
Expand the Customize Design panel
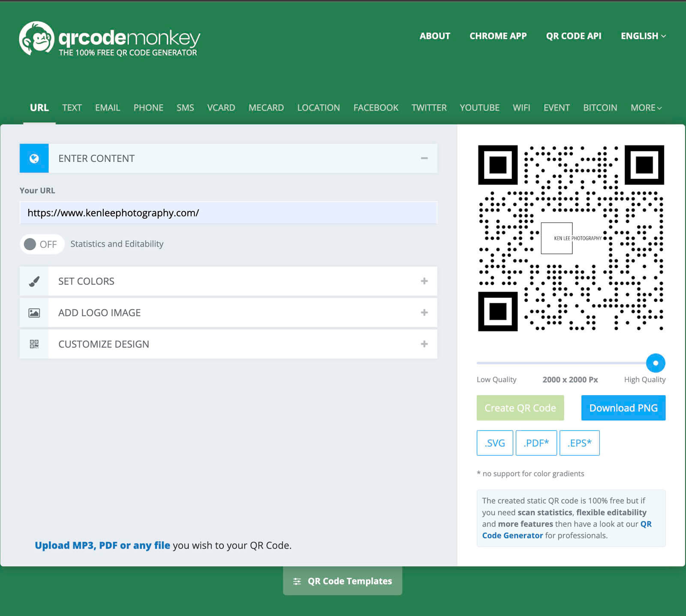click(x=424, y=344)
